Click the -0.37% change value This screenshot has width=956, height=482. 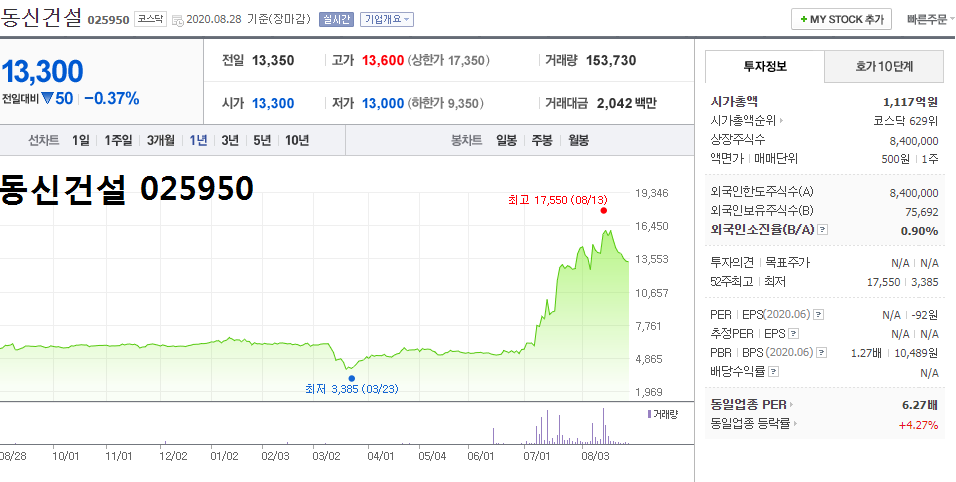point(112,98)
